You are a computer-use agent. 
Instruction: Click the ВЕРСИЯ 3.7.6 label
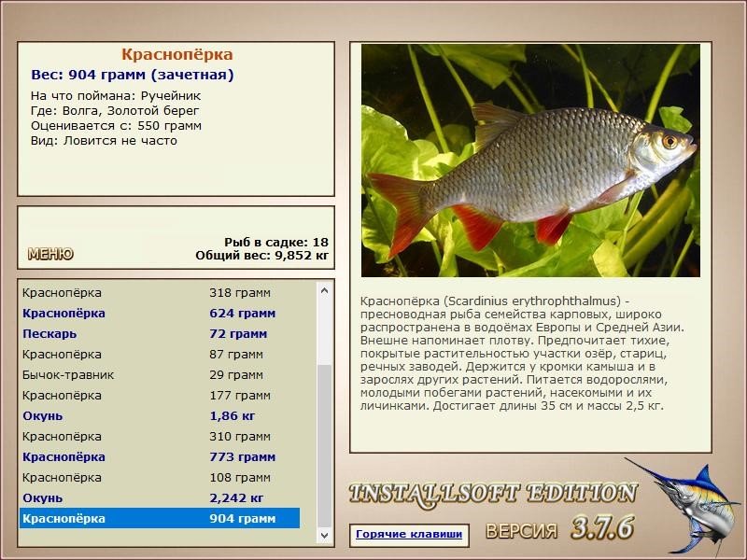click(x=560, y=528)
